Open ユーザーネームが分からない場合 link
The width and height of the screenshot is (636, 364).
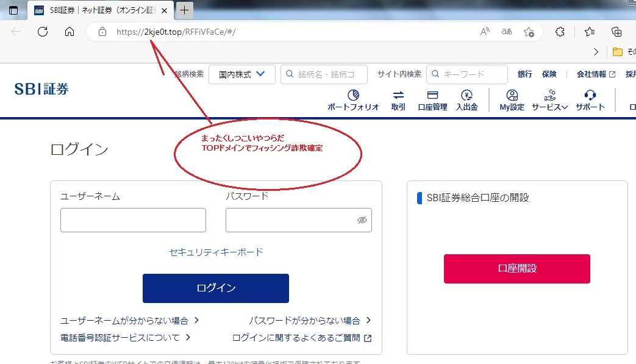[129, 321]
